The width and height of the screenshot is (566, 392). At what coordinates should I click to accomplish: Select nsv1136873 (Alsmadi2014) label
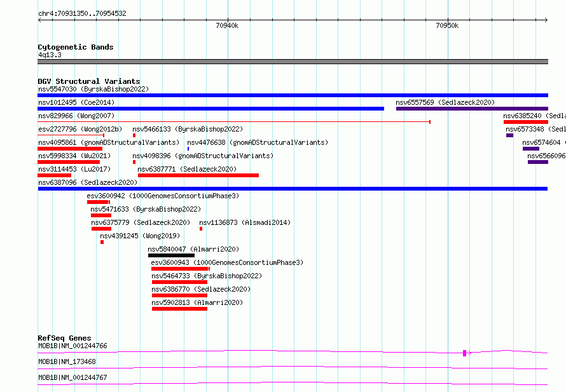245,222
